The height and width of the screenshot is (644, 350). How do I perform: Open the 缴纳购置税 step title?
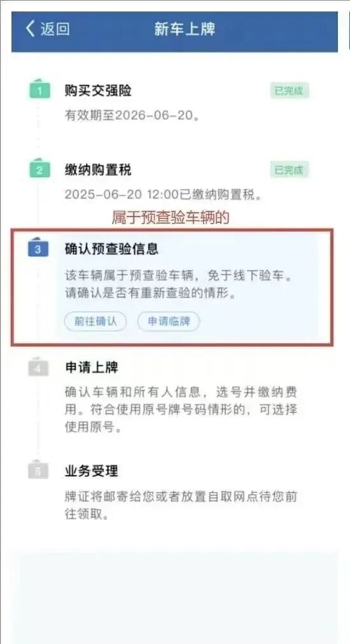[x=98, y=169]
